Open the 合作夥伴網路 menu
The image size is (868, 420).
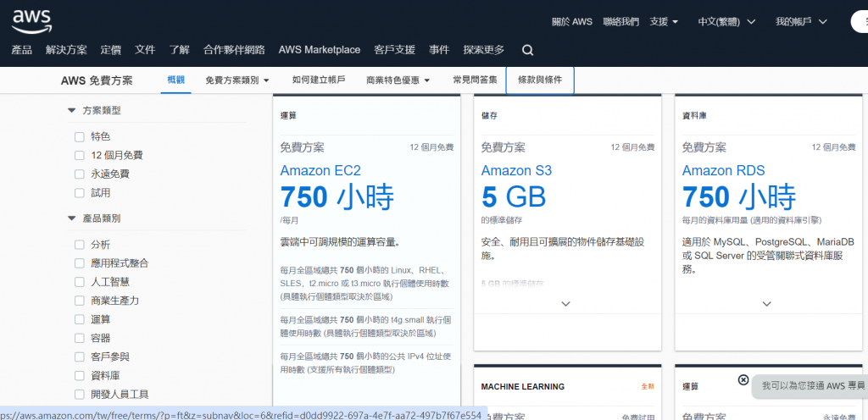click(234, 50)
